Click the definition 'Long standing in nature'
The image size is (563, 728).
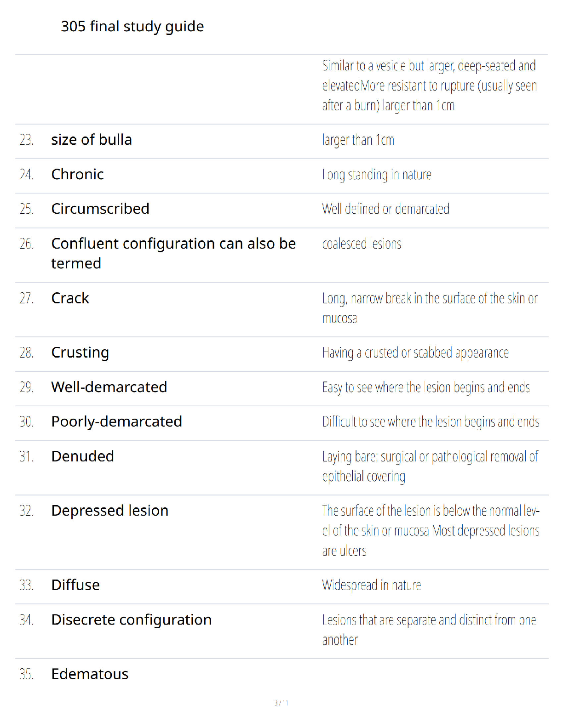pyautogui.click(x=377, y=175)
